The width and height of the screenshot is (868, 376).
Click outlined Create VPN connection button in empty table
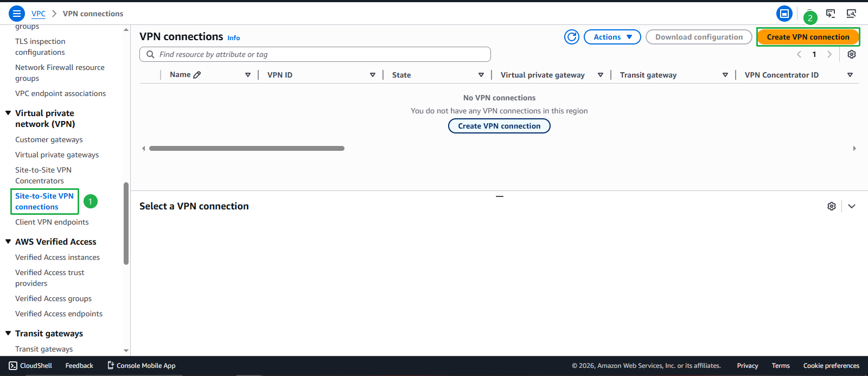[499, 126]
